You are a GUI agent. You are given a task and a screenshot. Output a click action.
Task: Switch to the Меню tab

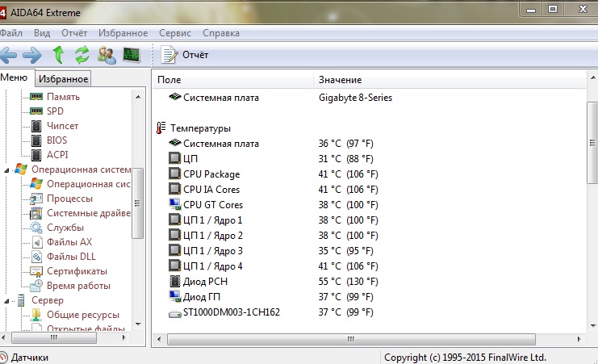click(15, 77)
